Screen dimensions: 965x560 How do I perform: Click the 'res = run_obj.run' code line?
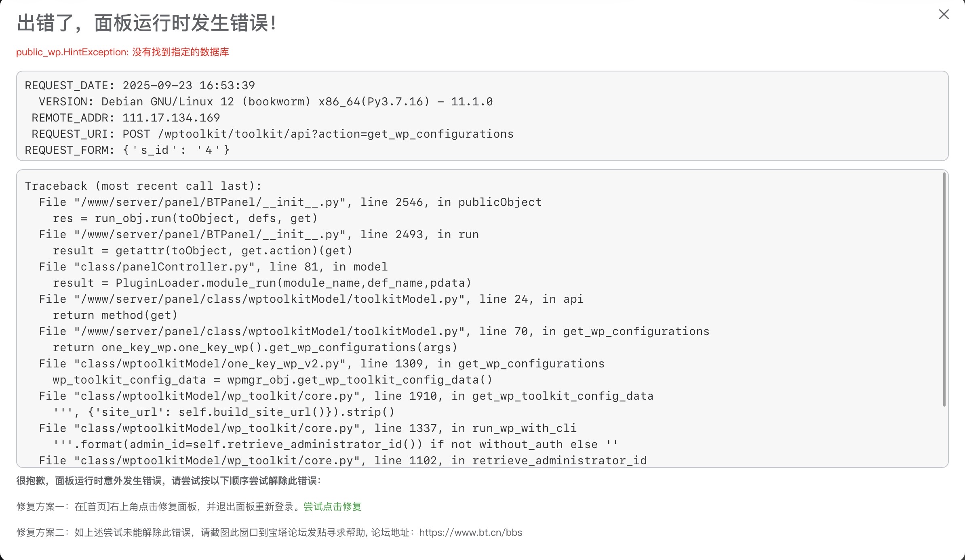pos(185,218)
